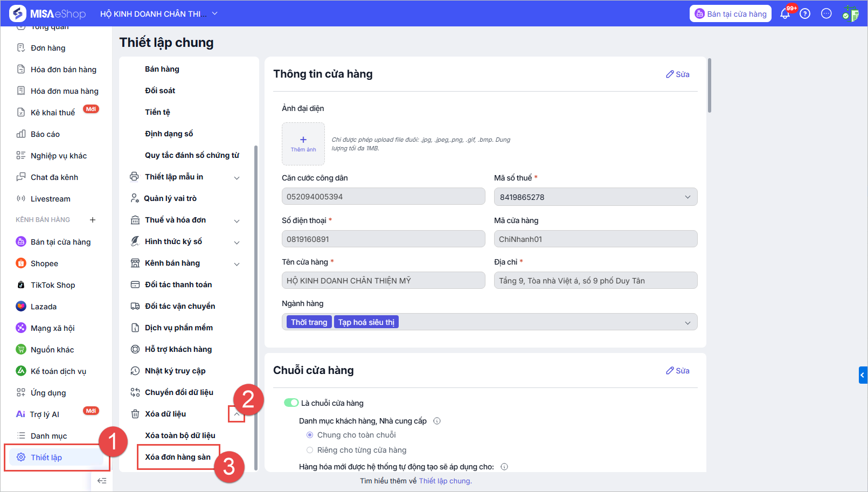
Task: Click the Bán tại cửa hàng button
Action: [x=730, y=14]
